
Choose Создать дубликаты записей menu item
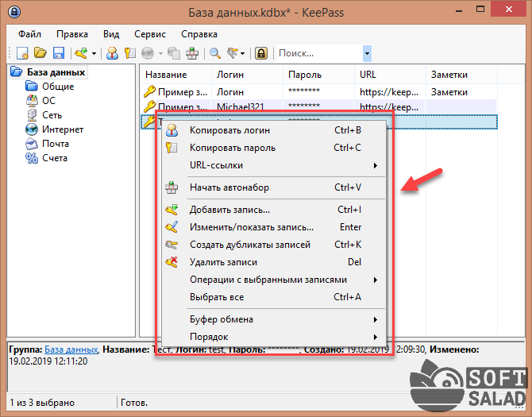click(x=273, y=245)
